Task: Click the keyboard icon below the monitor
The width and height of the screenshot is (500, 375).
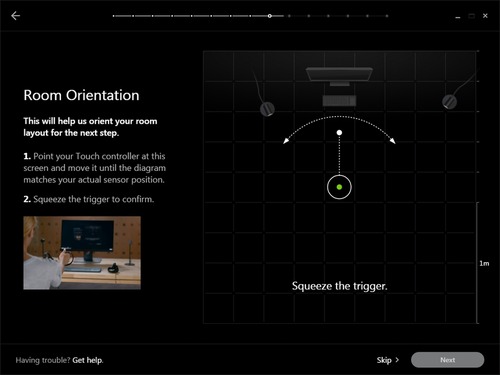Action: [x=339, y=101]
